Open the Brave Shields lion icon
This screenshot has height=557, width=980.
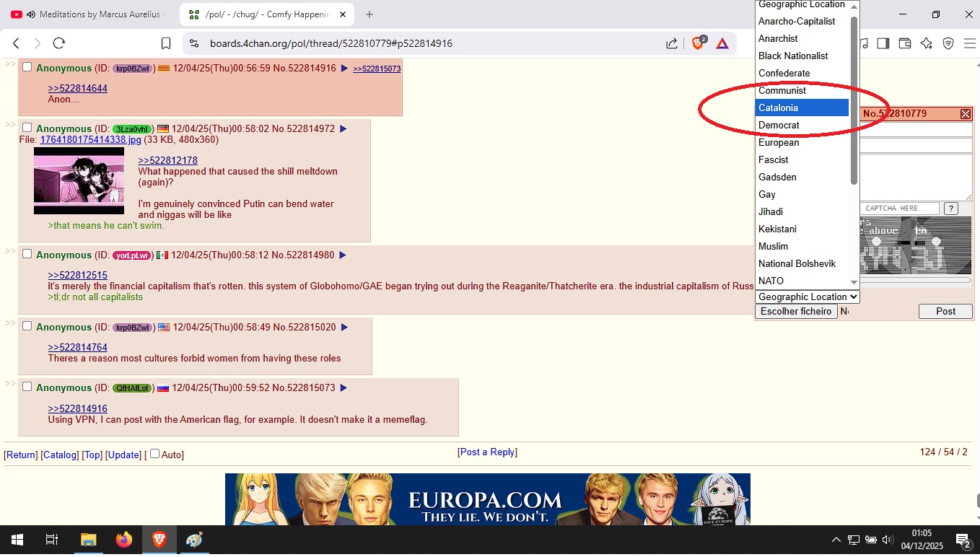(699, 43)
